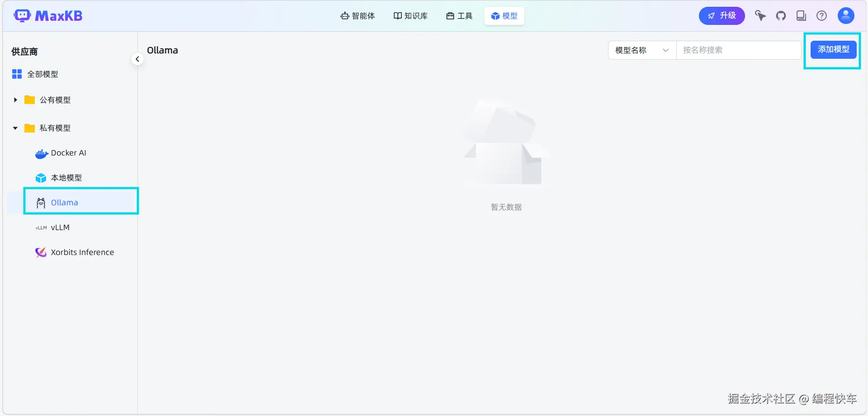Choose Docker AI provider
The width and height of the screenshot is (868, 416).
[x=68, y=153]
